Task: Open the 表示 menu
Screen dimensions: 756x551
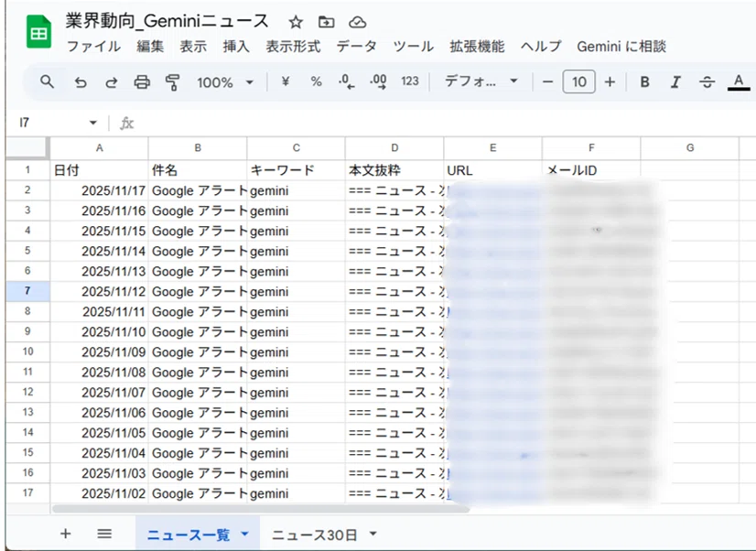Action: (193, 47)
